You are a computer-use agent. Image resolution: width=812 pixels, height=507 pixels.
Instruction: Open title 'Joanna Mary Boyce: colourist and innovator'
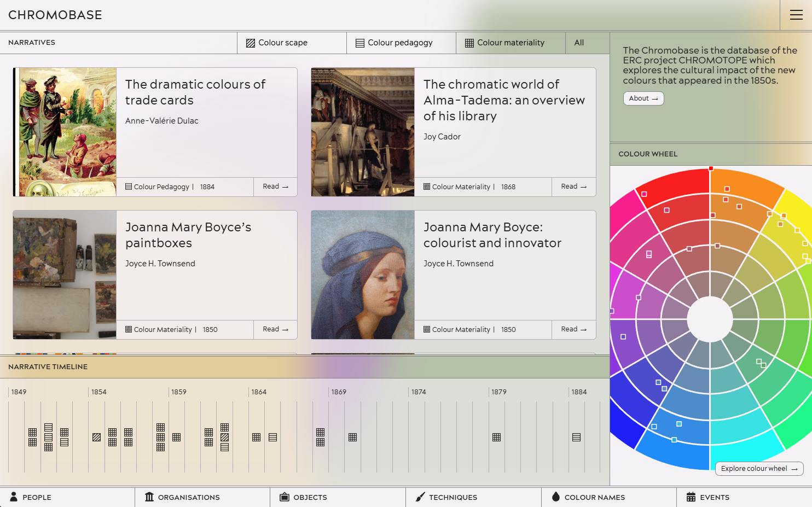[492, 235]
